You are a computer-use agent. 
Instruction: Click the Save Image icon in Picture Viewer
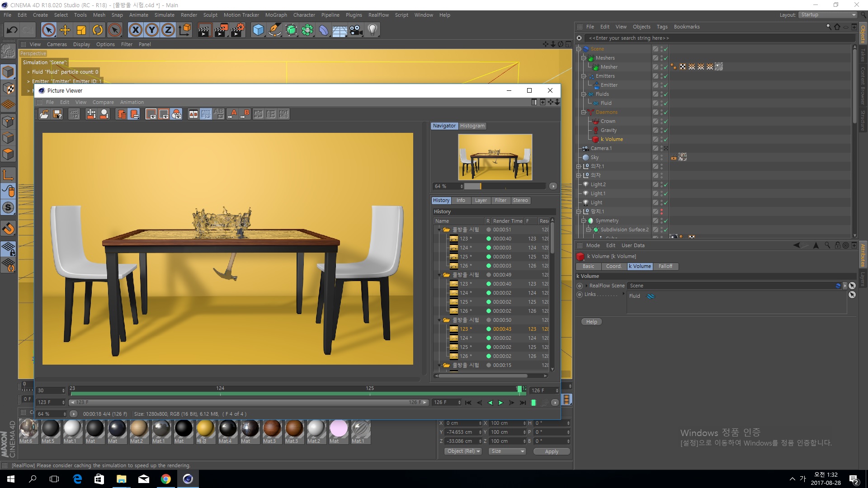[57, 114]
